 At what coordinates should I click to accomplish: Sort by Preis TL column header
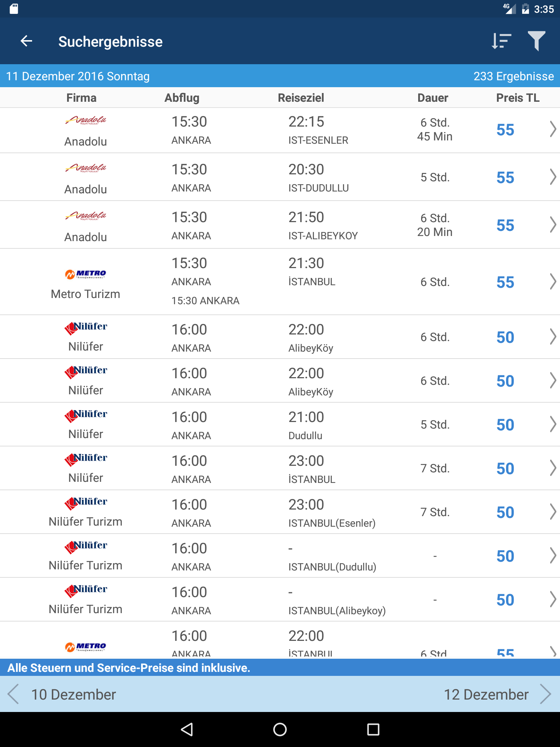tap(518, 98)
